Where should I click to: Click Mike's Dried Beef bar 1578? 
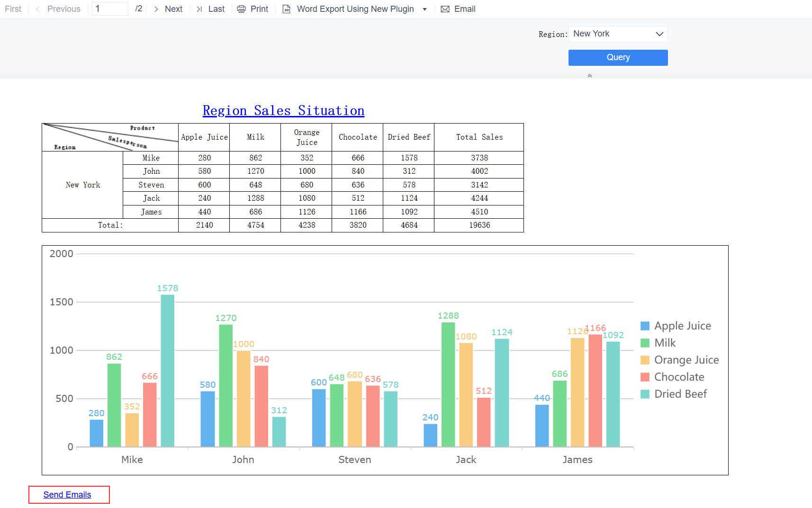tap(168, 371)
